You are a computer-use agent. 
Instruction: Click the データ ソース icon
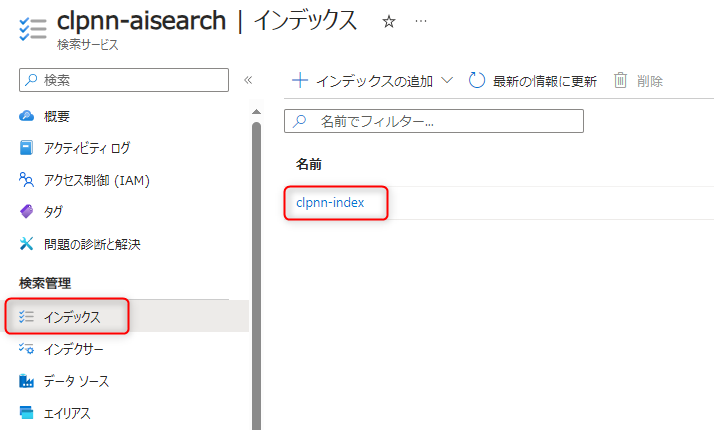[27, 381]
